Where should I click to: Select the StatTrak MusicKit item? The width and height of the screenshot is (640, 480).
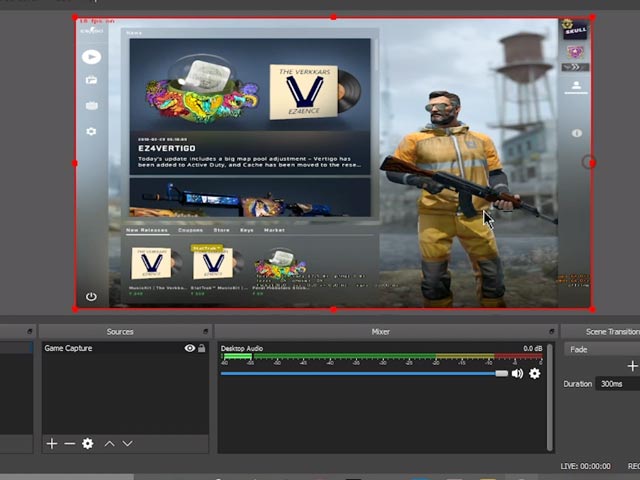click(x=219, y=270)
